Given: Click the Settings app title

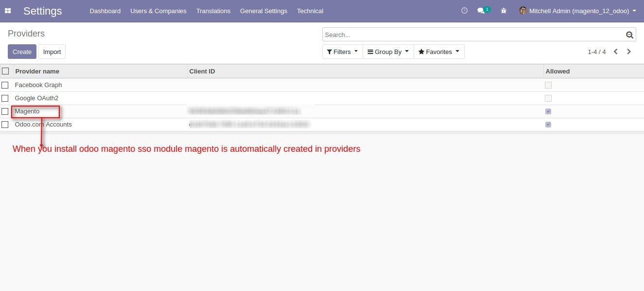Looking at the screenshot, I should tap(43, 11).
